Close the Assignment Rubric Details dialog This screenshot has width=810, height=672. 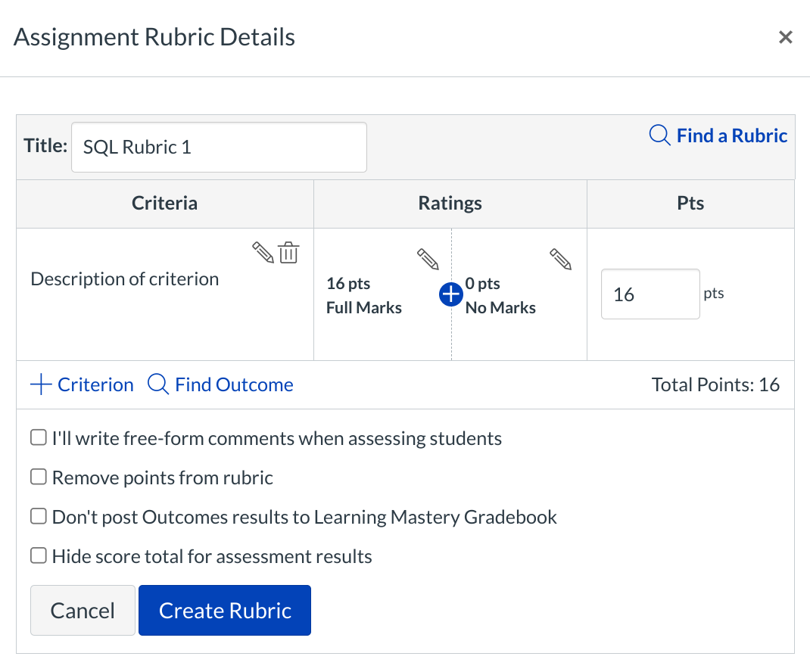785,37
